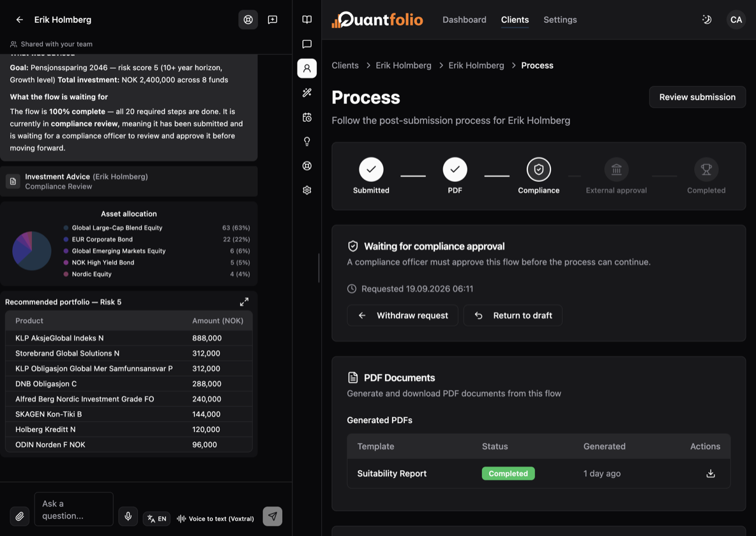Toggle Voice to text (Voxtral)
The height and width of the screenshot is (536, 756).
(x=215, y=519)
